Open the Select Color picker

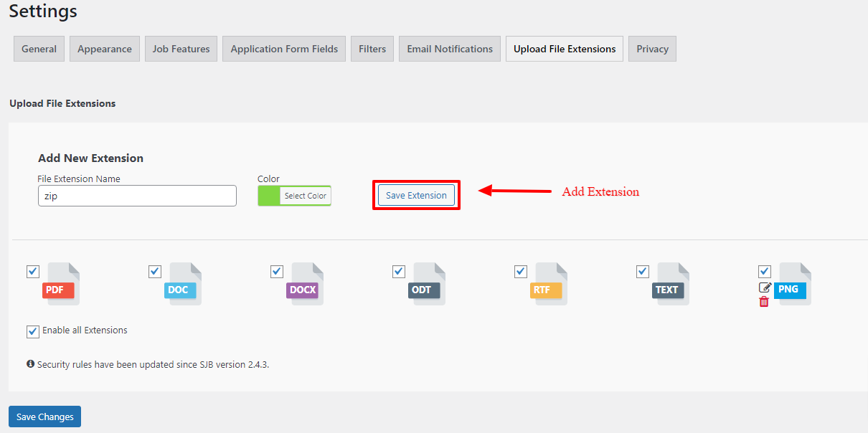(x=305, y=196)
